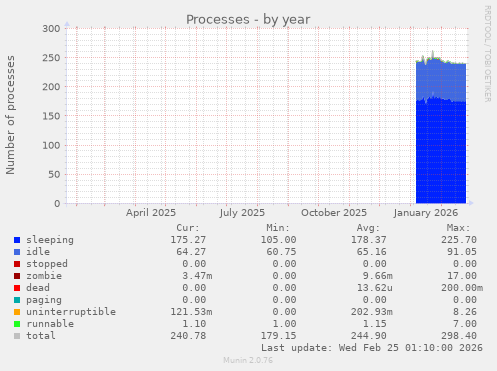Click the 'Max:' column header
This screenshot has width=497, height=371.
(x=459, y=228)
